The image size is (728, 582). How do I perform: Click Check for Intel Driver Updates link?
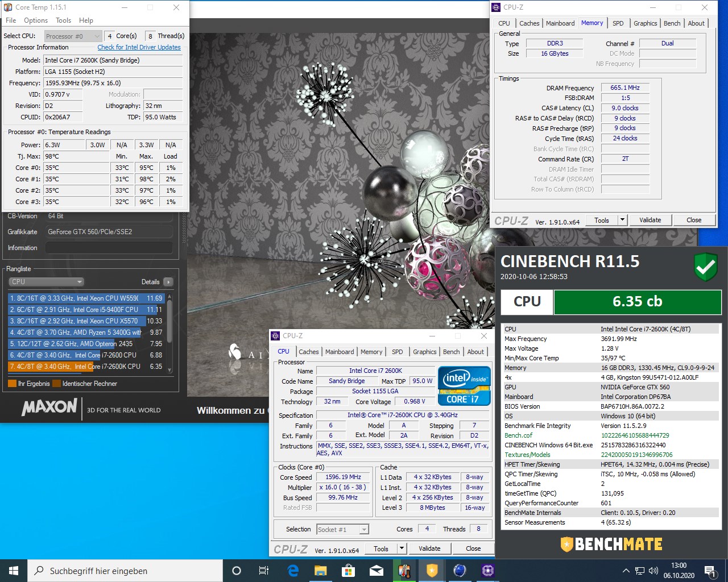point(139,48)
